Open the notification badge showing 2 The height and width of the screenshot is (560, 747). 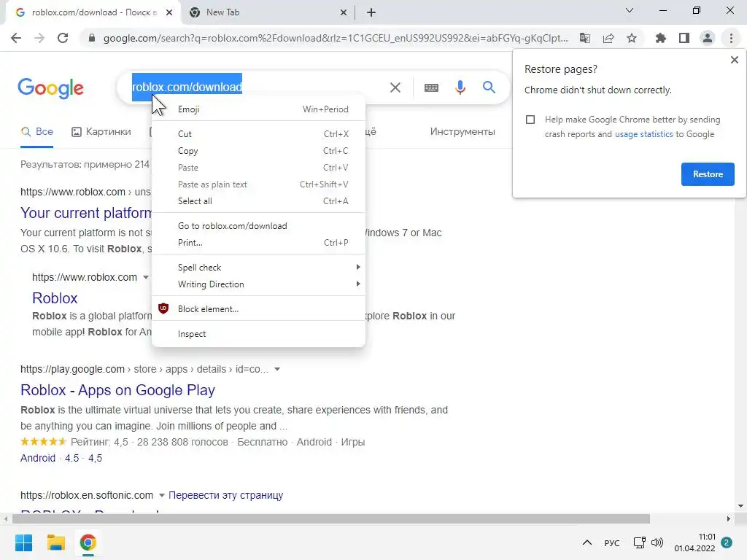pos(727,542)
